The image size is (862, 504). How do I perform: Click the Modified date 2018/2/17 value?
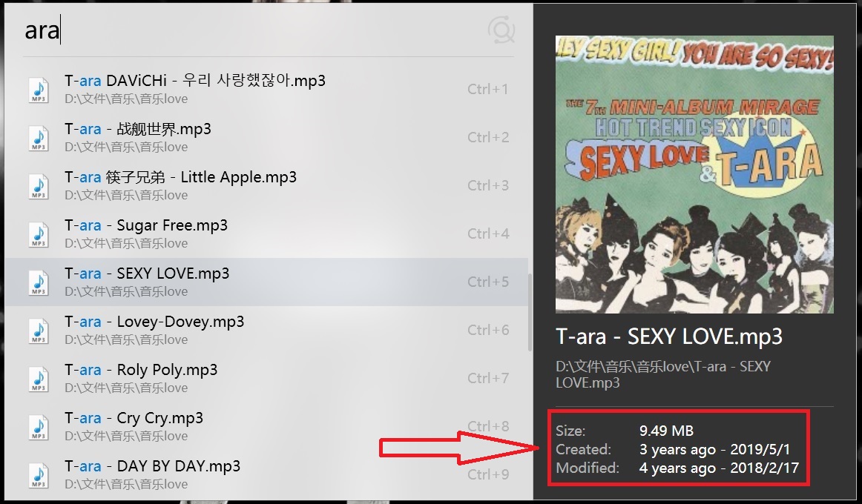click(x=719, y=468)
